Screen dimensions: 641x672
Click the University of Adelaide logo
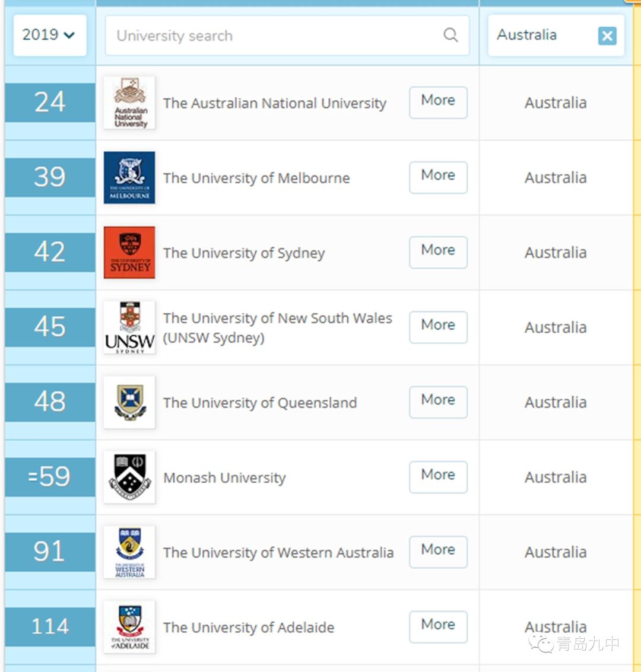(129, 627)
